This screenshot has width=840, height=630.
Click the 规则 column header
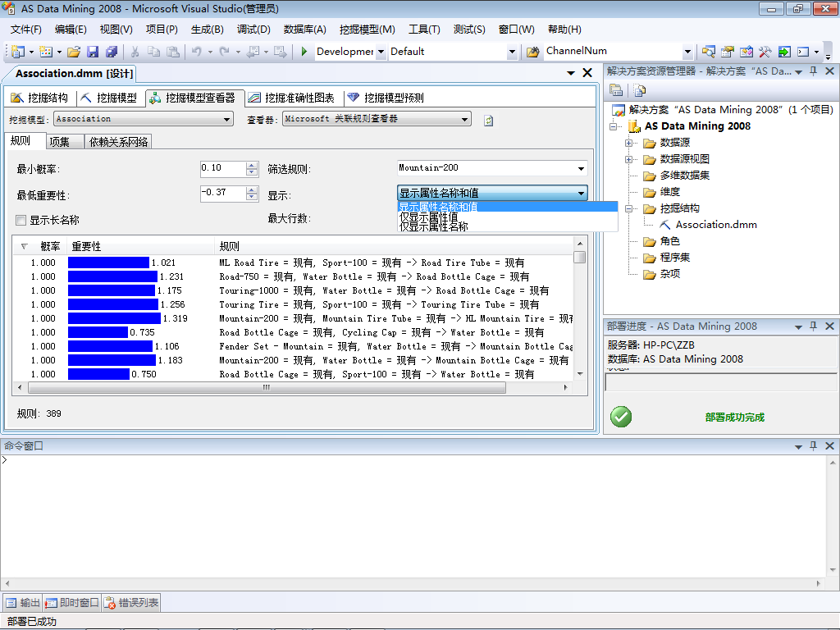pyautogui.click(x=394, y=246)
